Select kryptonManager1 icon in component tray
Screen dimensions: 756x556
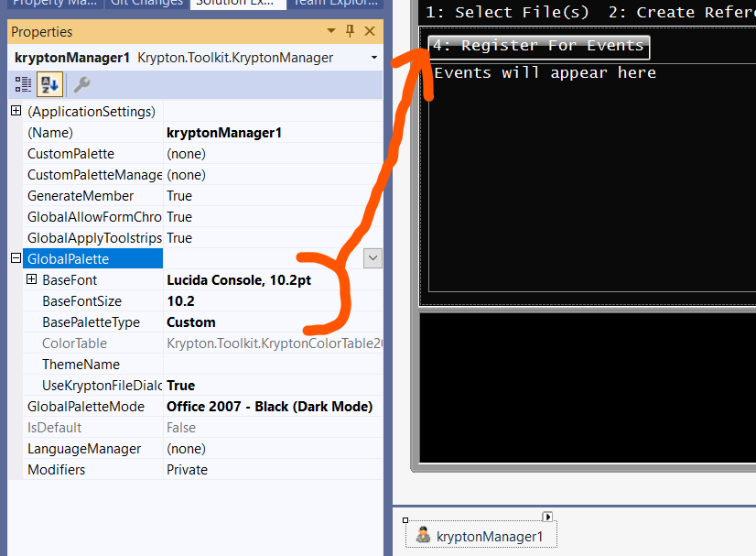tap(423, 536)
